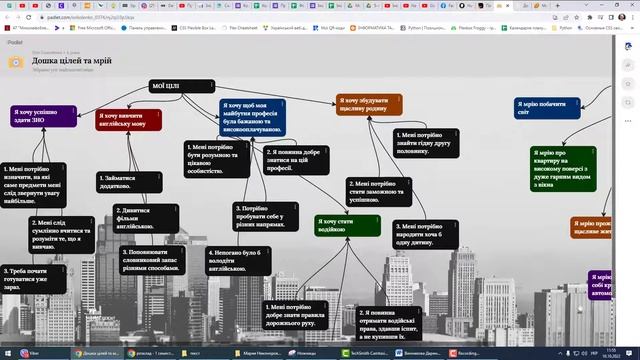This screenshot has width=640, height=360.
Task: Open the Padlet user avatar in the sidebar
Action: (628, 46)
